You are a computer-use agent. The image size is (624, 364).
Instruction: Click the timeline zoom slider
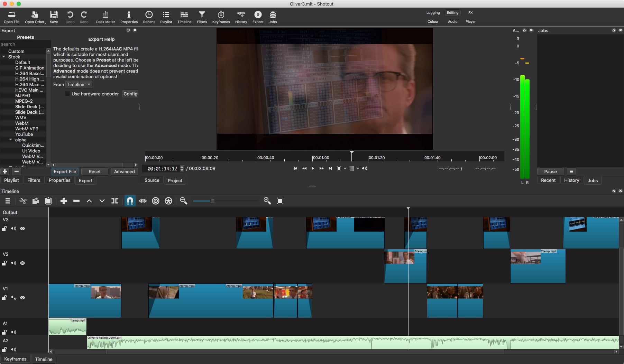point(212,201)
